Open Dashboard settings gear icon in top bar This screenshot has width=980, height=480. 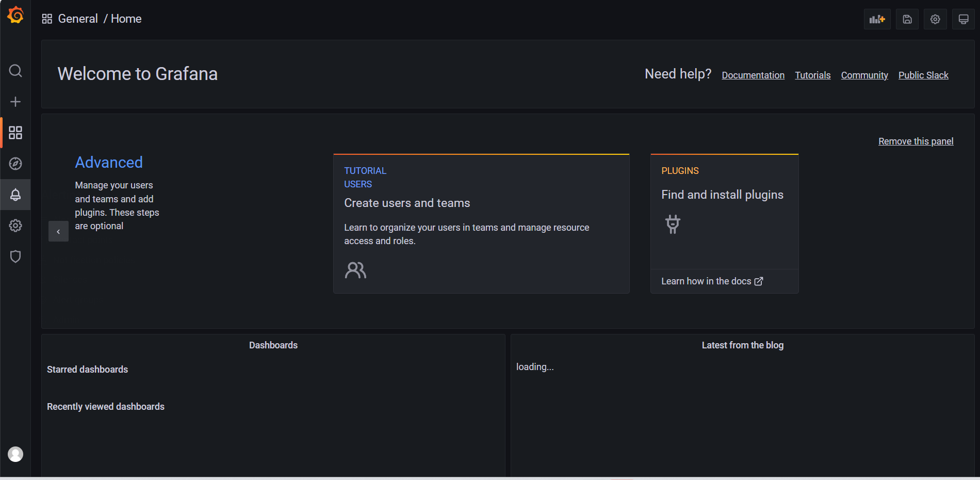click(935, 19)
